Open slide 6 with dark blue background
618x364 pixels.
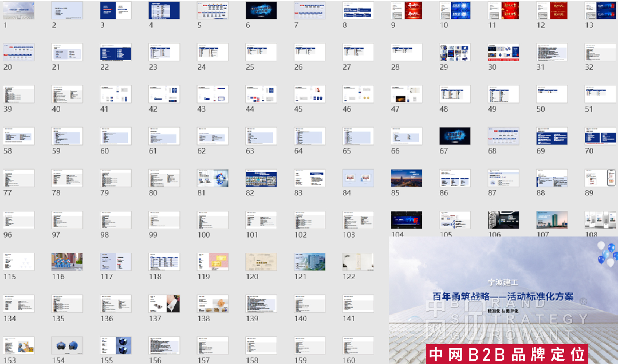[x=261, y=10]
